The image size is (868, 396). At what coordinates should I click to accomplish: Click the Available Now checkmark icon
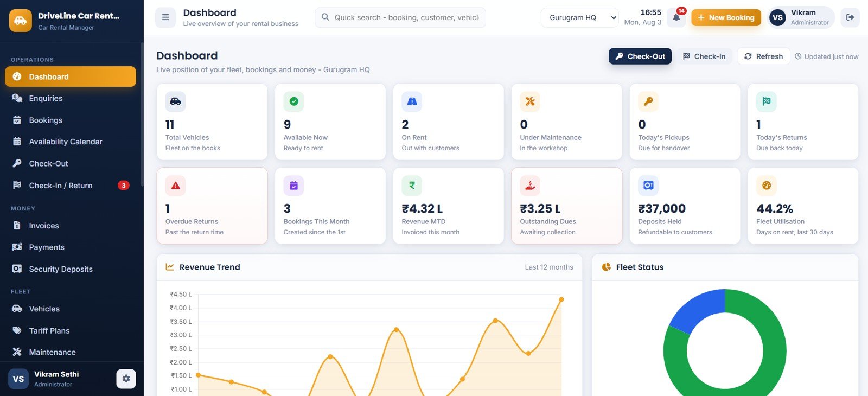(293, 101)
